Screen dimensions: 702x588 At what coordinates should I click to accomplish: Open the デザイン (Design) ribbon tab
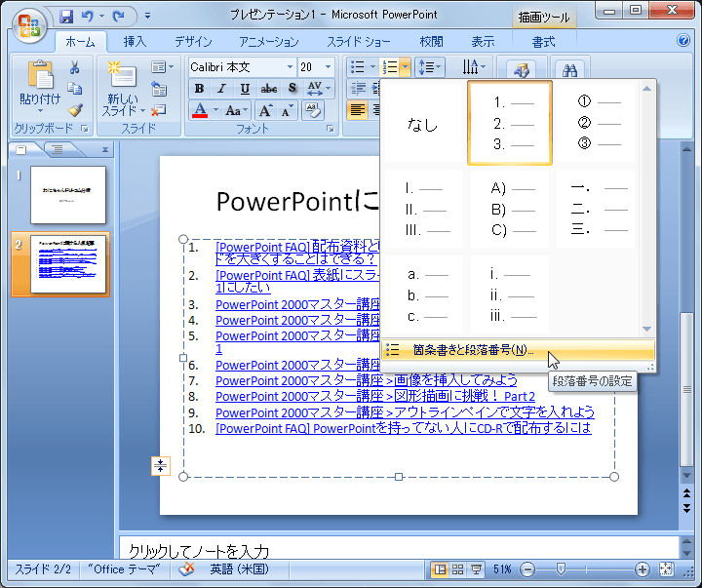tap(193, 42)
